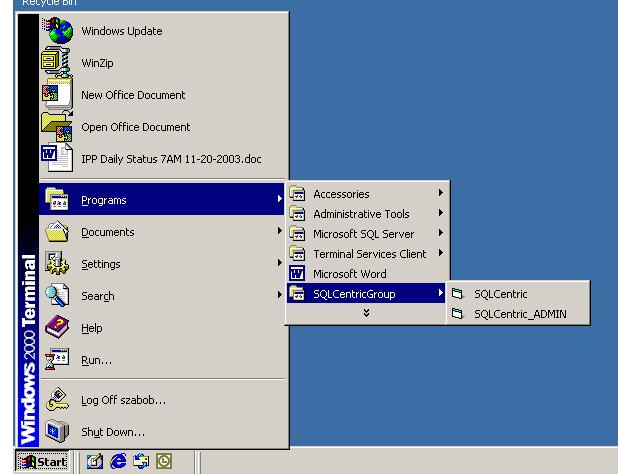Image resolution: width=618 pixels, height=474 pixels.
Task: Click the Administrative Tools folder icon
Action: [297, 213]
